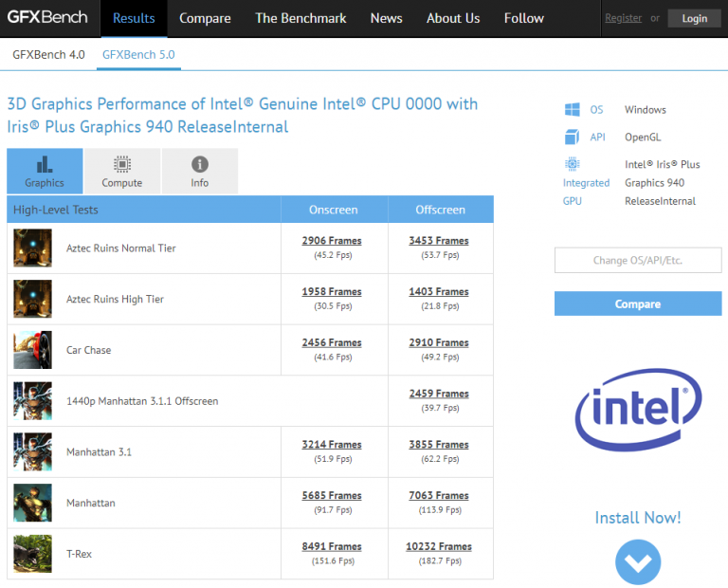Open 2456 Frames Car Chase onscreen
Viewport: 728px width, 588px height.
(332, 342)
